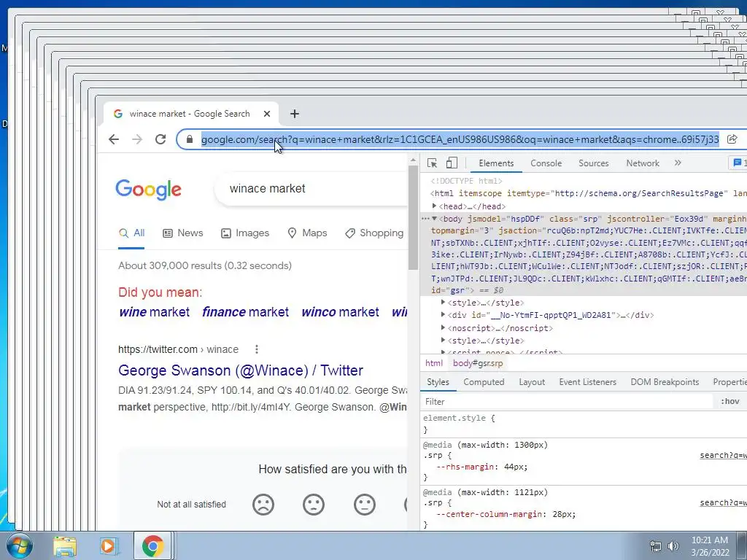Click the wine market suggestion
This screenshot has height=560, width=747.
coord(155,312)
